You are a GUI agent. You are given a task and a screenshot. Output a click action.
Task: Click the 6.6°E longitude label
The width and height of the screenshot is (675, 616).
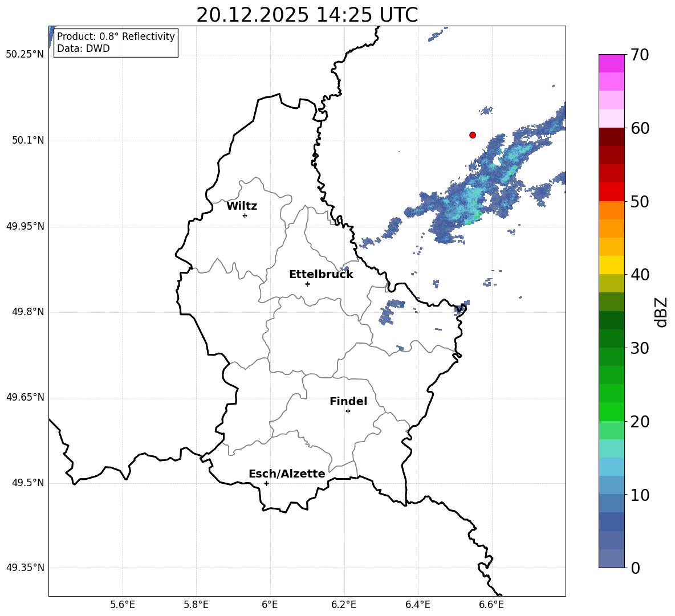[x=491, y=605]
